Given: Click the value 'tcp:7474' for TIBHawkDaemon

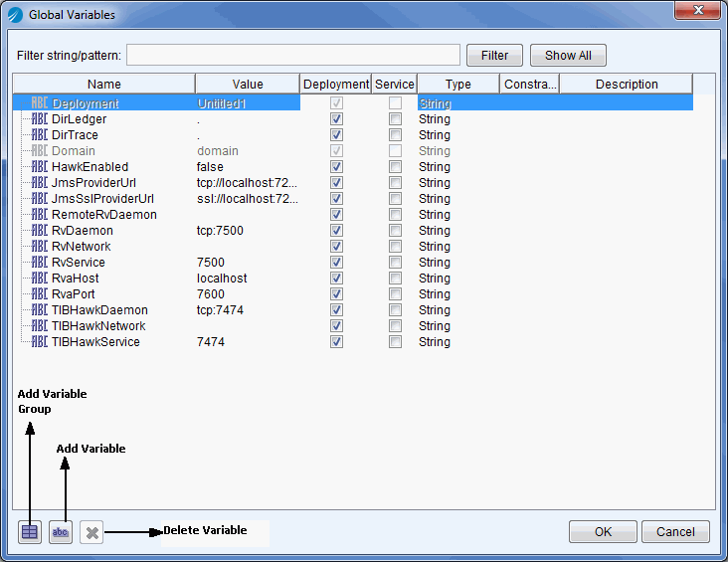Looking at the screenshot, I should click(x=220, y=309).
